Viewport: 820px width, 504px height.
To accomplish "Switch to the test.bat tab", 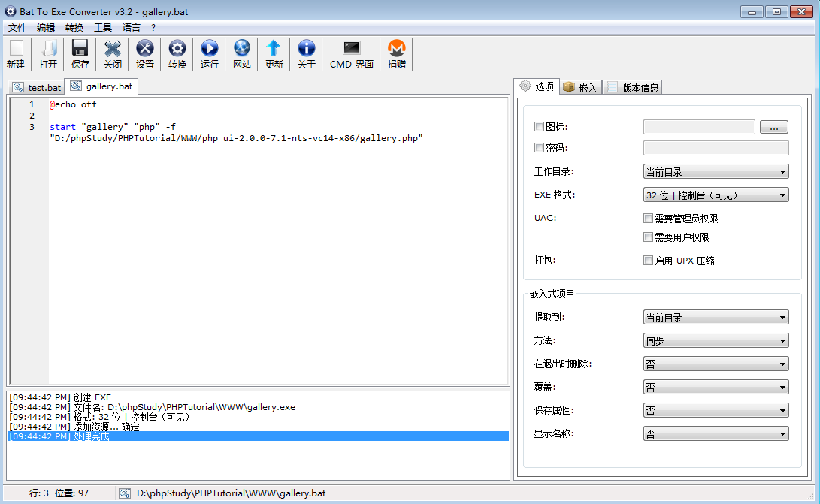I will (x=37, y=87).
